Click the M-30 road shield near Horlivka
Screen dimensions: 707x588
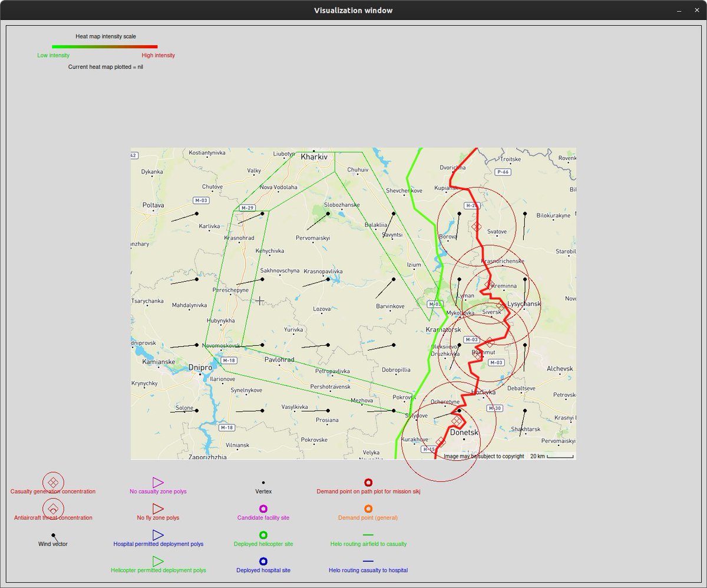[x=494, y=408]
